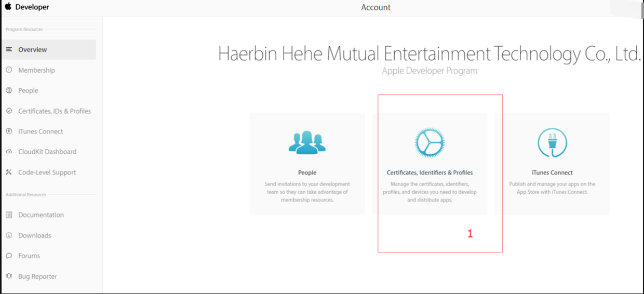The image size is (644, 294).
Task: Click the People card invitation description
Action: pyautogui.click(x=307, y=192)
